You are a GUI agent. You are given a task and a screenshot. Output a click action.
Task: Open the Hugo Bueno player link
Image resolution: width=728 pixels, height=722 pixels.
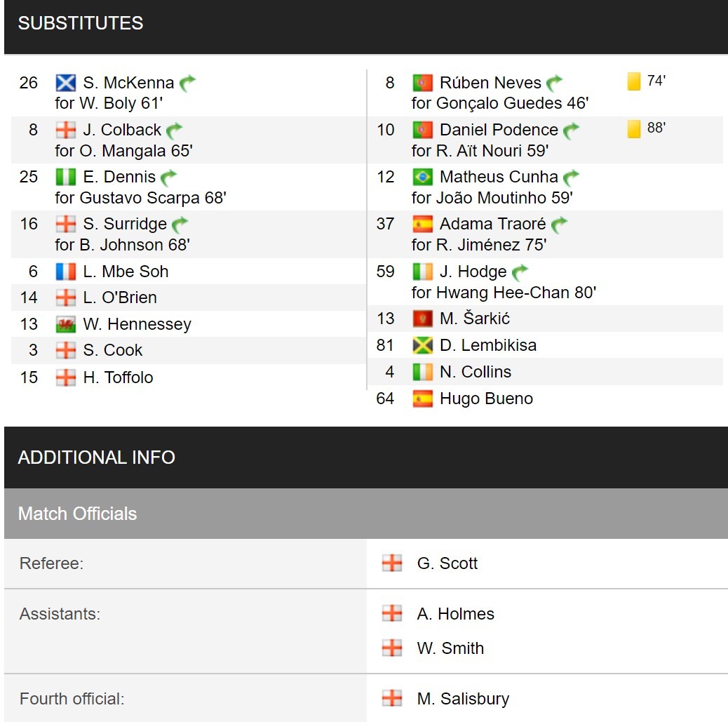486,399
